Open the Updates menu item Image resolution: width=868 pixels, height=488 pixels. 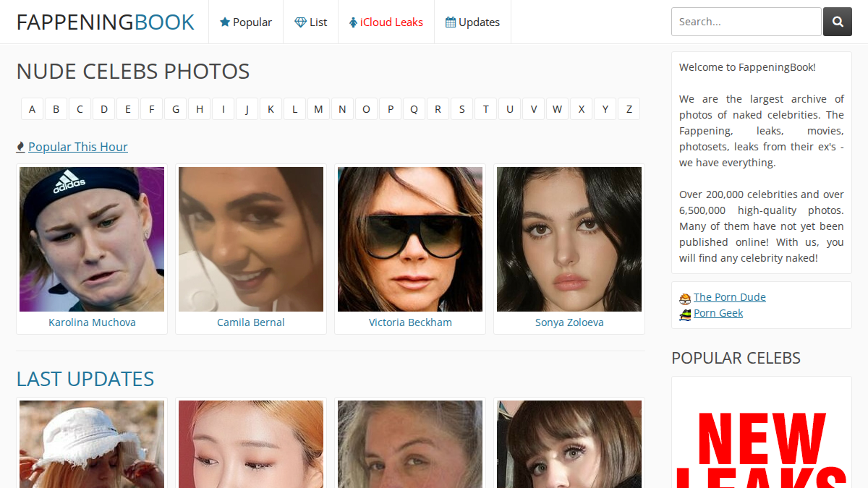[x=472, y=22]
